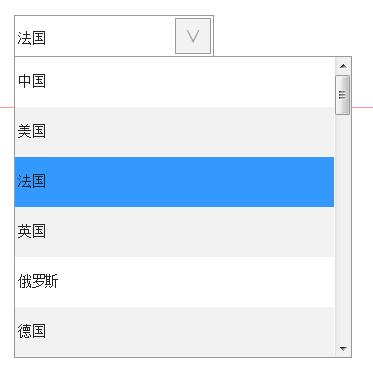Click the grey row area right of 德国
This screenshot has height=378, width=373.
(190, 332)
